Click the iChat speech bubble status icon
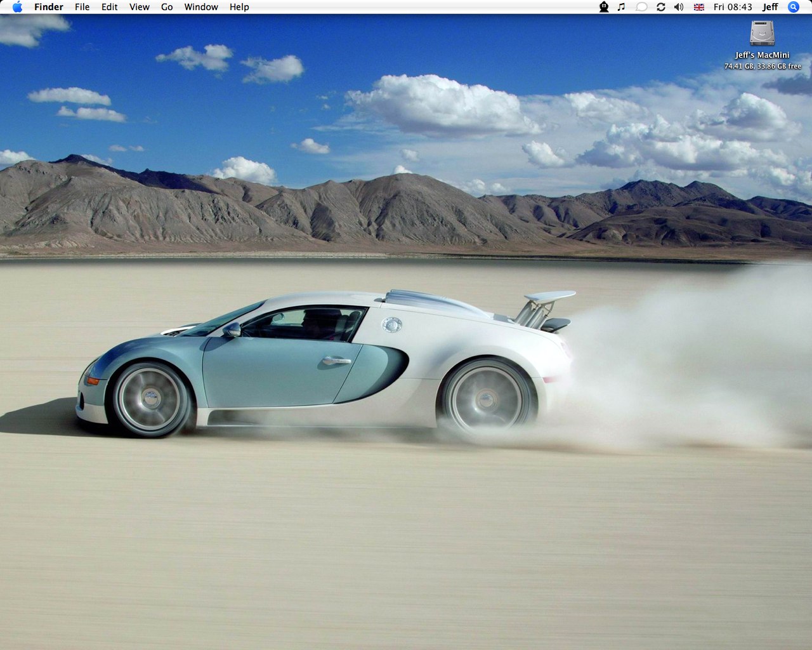The width and height of the screenshot is (812, 650). click(x=641, y=7)
